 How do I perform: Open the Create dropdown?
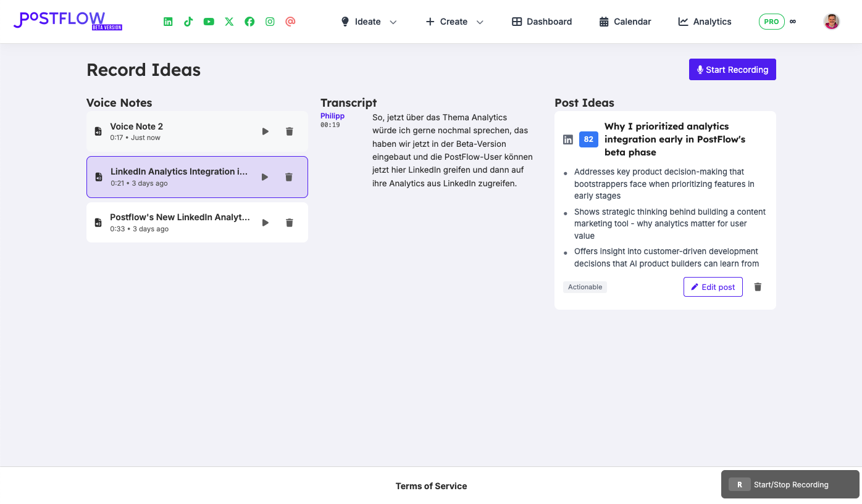[454, 21]
